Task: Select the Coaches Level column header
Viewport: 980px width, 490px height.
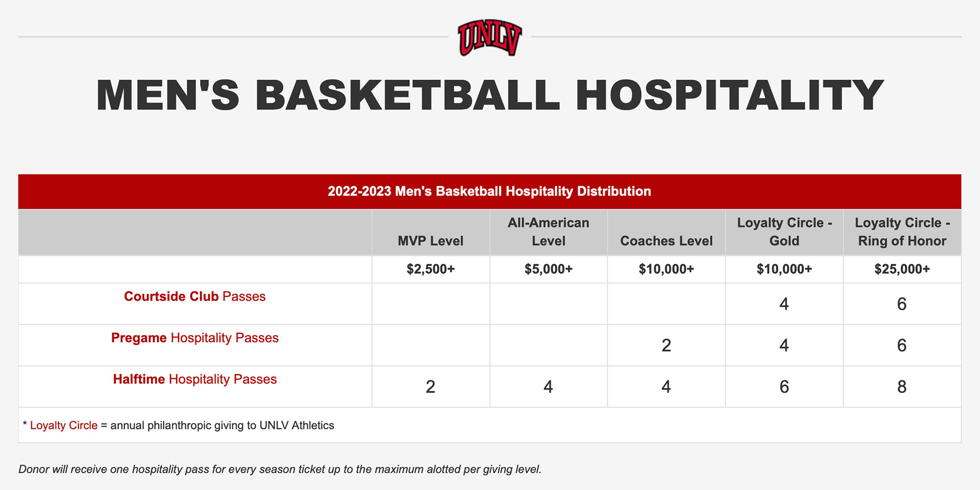Action: 666,241
